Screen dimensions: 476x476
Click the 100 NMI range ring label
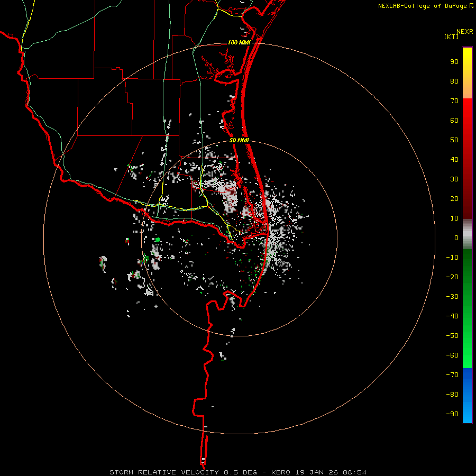(x=239, y=42)
